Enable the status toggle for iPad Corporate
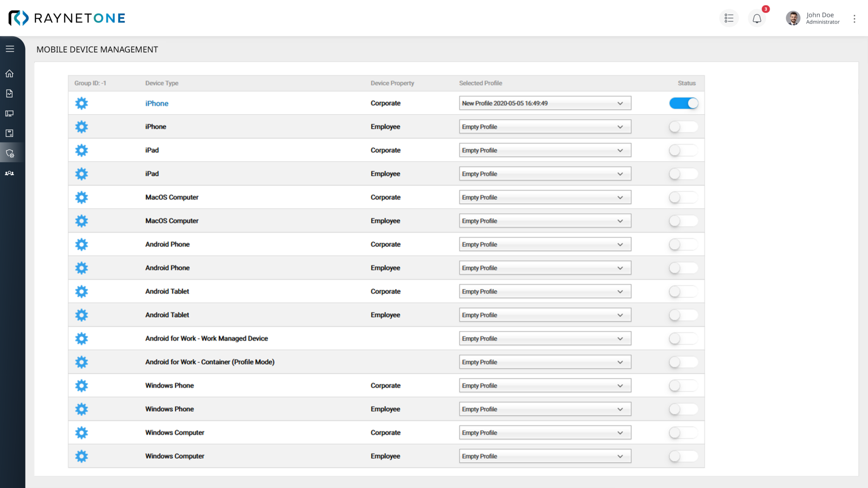This screenshot has width=868, height=488. 684,150
